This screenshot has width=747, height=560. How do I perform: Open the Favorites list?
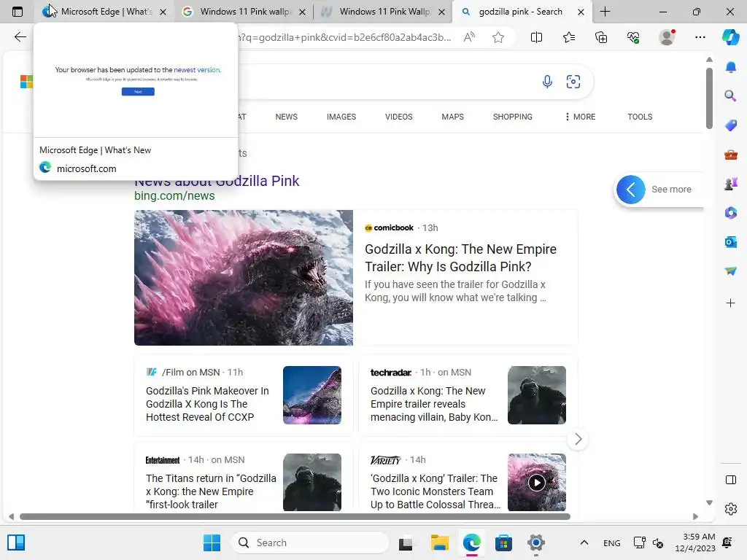tap(569, 37)
